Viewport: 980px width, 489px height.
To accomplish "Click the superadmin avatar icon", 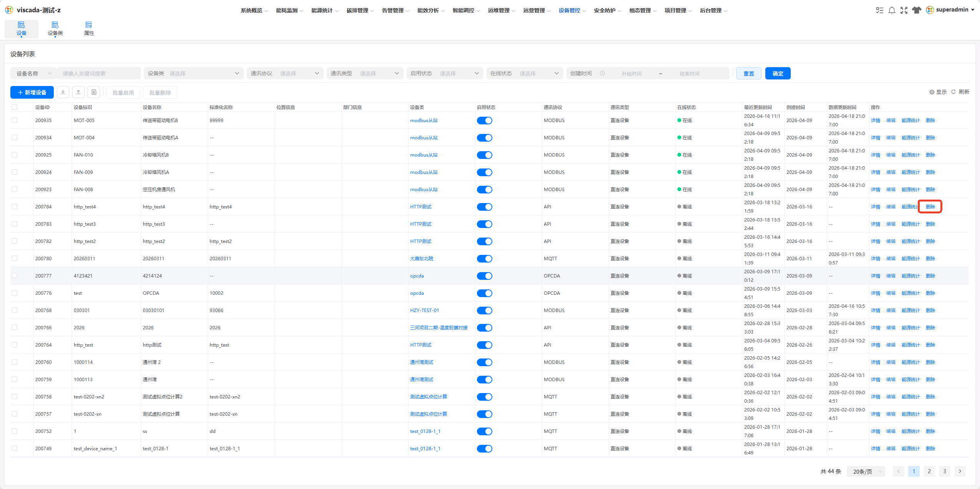I will pos(930,10).
